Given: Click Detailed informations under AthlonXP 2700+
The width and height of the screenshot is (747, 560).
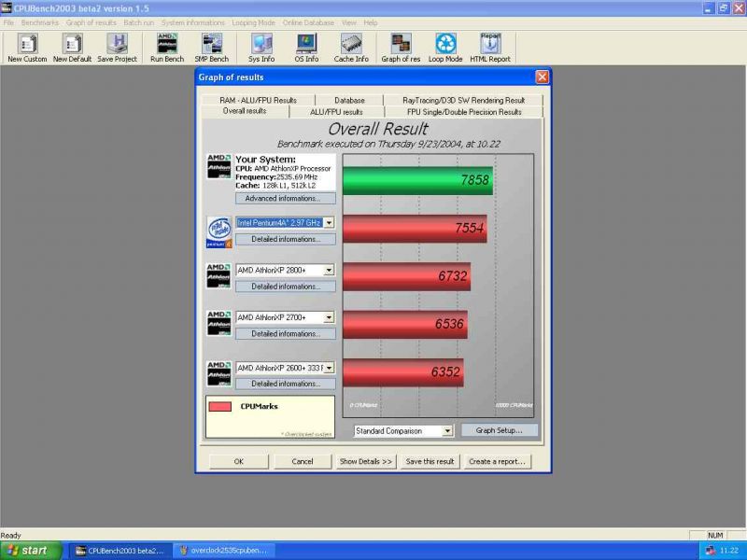Looking at the screenshot, I should coord(286,333).
